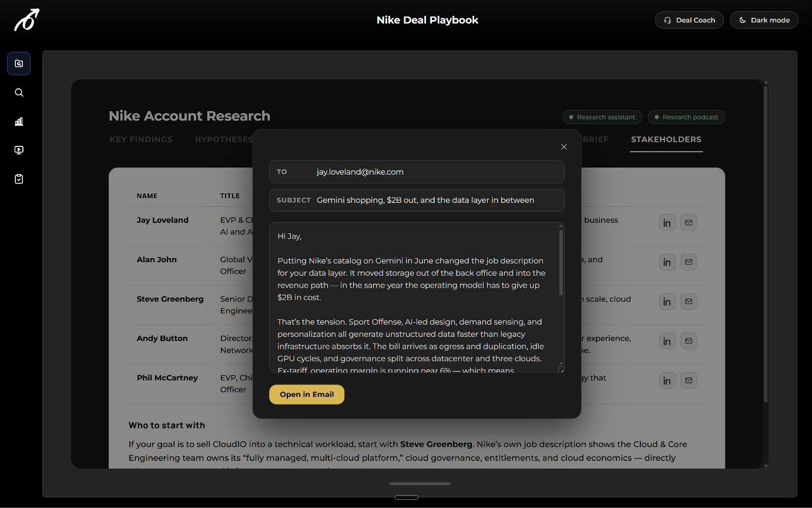Click the Open in Email button
This screenshot has width=812, height=508.
pos(307,395)
